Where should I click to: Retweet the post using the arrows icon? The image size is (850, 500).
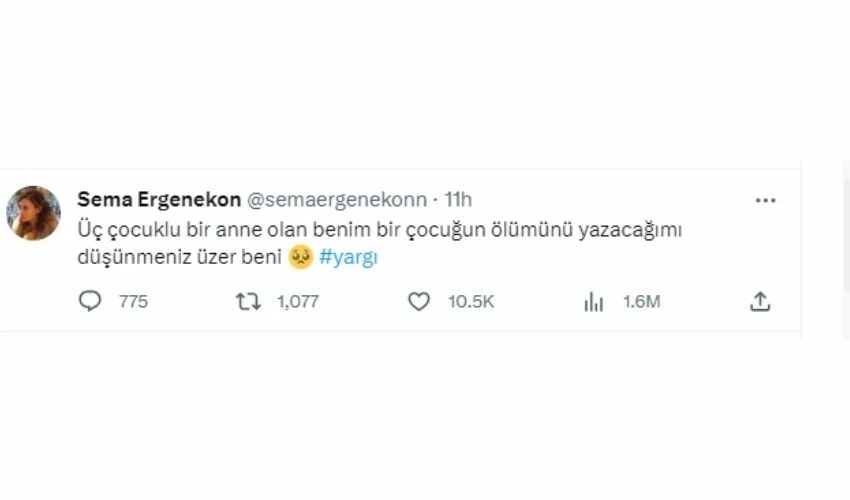248,302
